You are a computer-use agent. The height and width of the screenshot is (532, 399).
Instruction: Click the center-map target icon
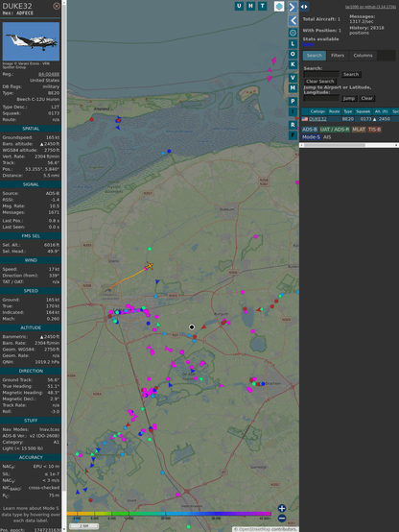tap(293, 33)
